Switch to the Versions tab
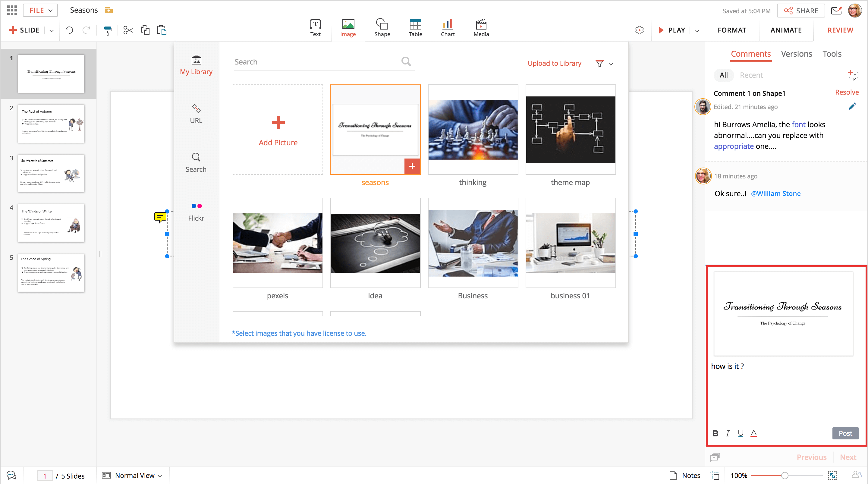Viewport: 868px width, 484px height. 796,54
